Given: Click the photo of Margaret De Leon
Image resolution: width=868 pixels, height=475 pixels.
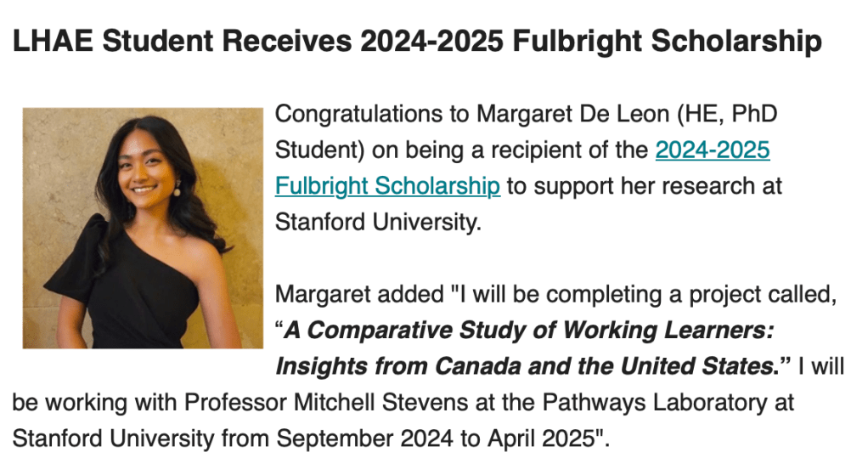Looking at the screenshot, I should 143,227.
